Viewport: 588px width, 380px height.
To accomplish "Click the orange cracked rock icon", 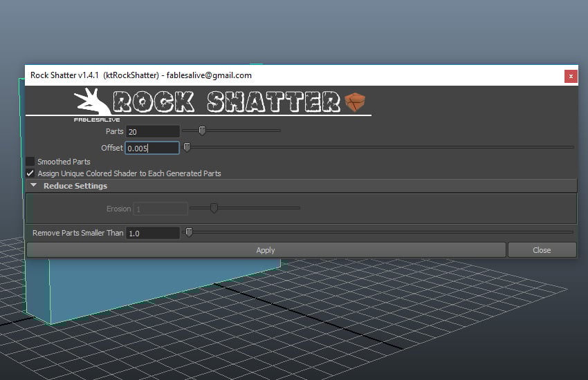I will pos(355,102).
